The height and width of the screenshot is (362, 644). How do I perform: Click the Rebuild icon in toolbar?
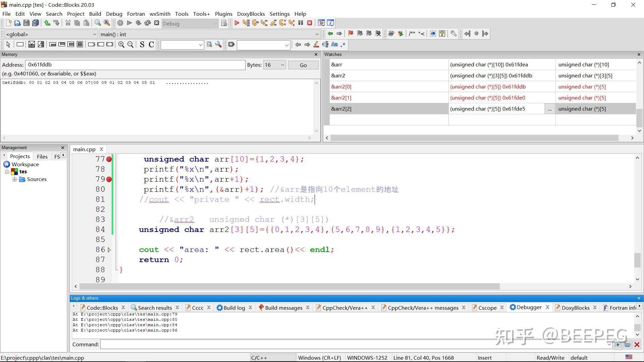pos(147,23)
